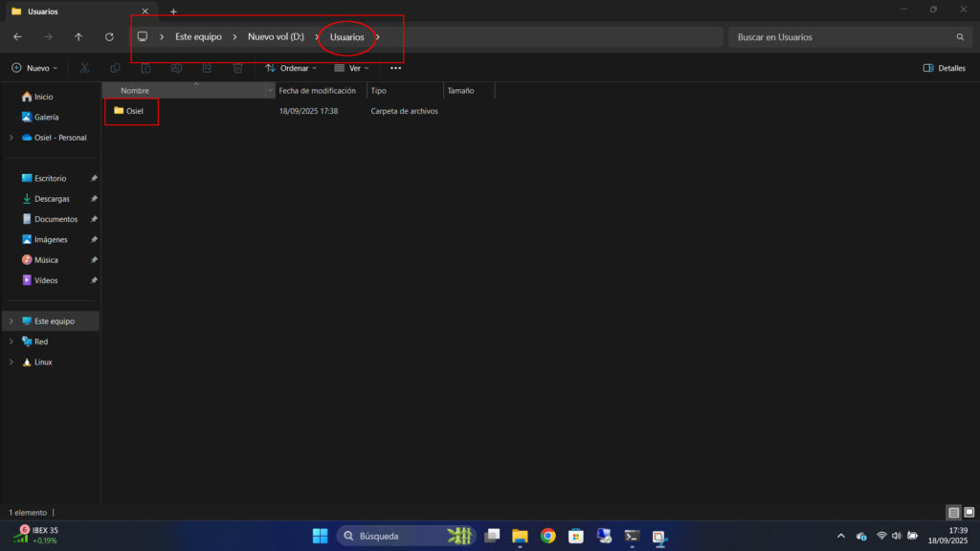Expand the Red network tree node
Image resolution: width=980 pixels, height=551 pixels.
(x=11, y=342)
